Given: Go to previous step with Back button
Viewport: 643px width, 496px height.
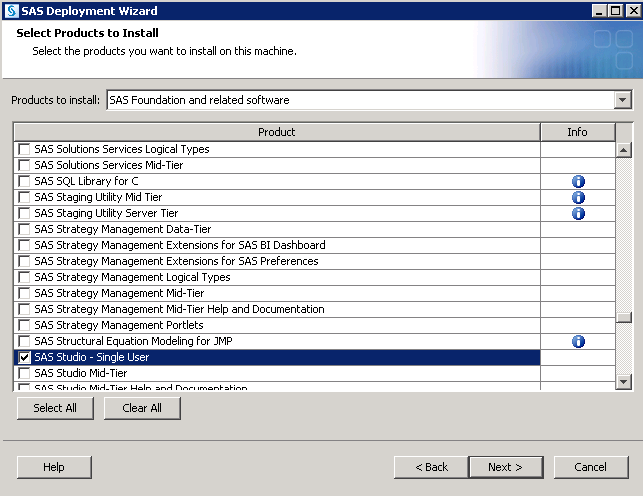Looking at the screenshot, I should 430,467.
